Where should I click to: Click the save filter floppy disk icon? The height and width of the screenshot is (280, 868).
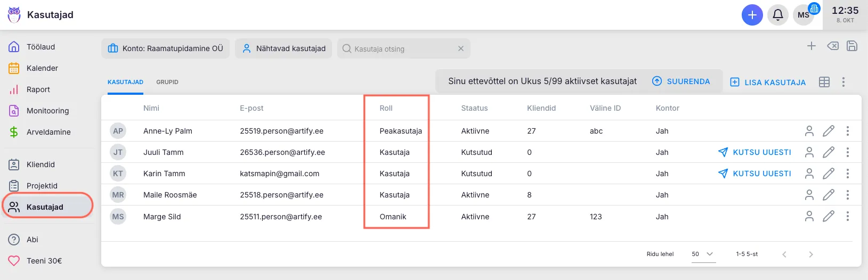point(851,46)
